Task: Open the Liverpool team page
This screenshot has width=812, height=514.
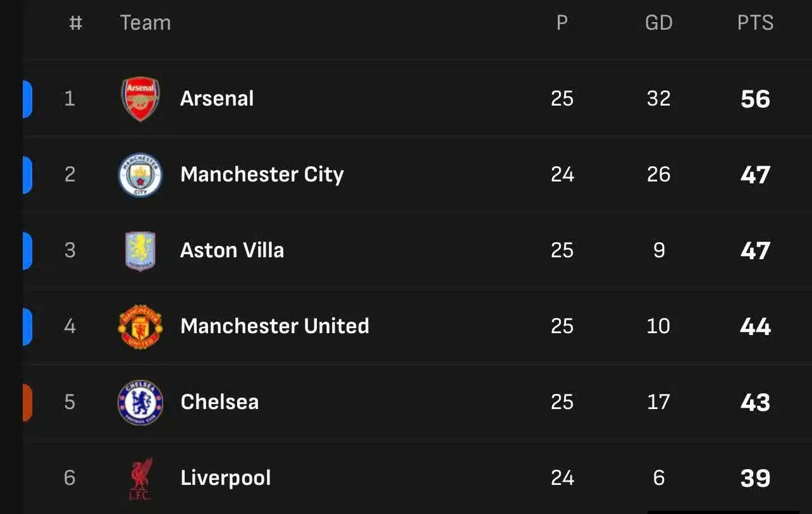Action: pos(226,478)
